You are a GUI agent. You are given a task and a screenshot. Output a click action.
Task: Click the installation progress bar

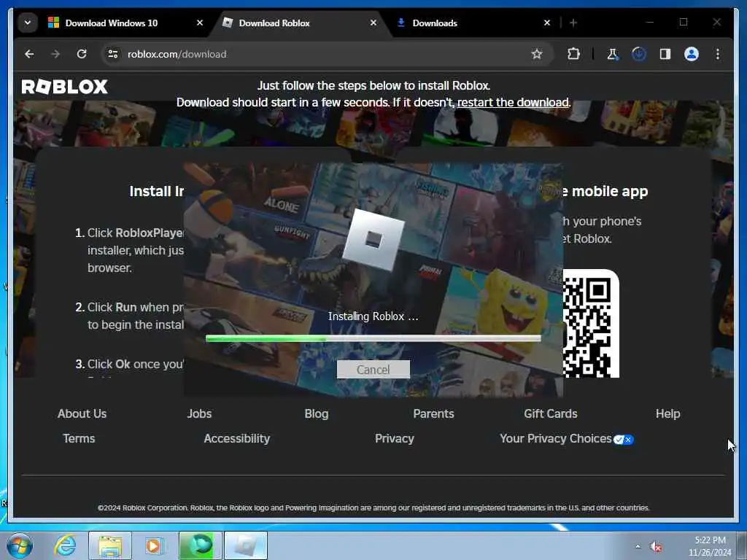373,338
